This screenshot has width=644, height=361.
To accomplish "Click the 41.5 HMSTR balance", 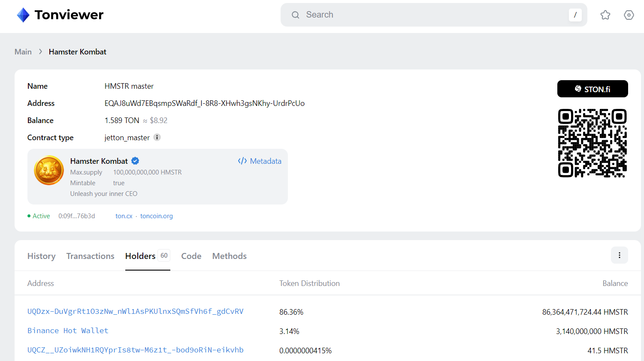I will point(608,351).
